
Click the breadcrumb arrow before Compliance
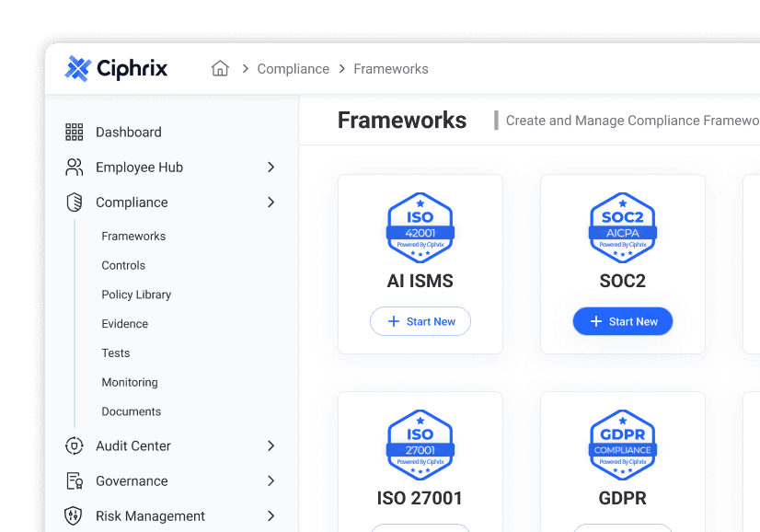pos(246,69)
